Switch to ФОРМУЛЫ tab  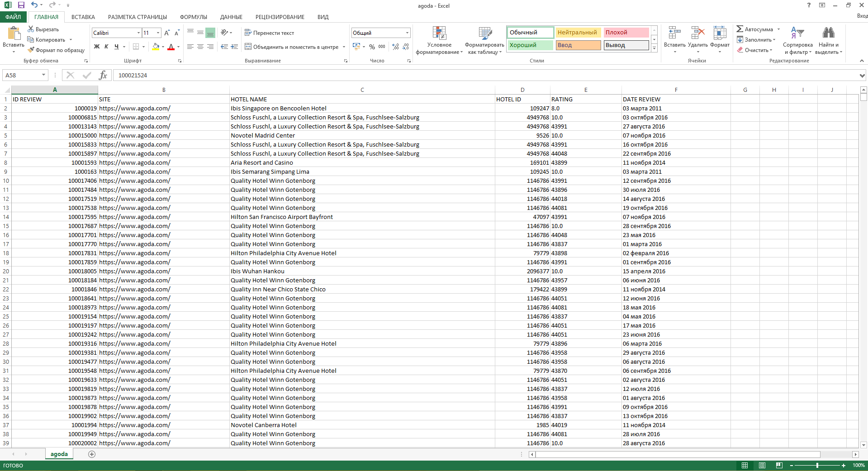click(194, 17)
